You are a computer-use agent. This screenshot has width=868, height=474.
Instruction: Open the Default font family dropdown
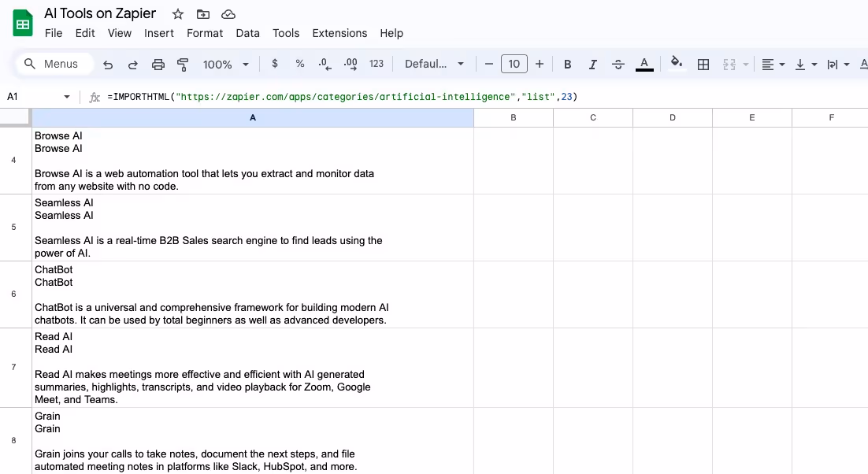coord(435,64)
